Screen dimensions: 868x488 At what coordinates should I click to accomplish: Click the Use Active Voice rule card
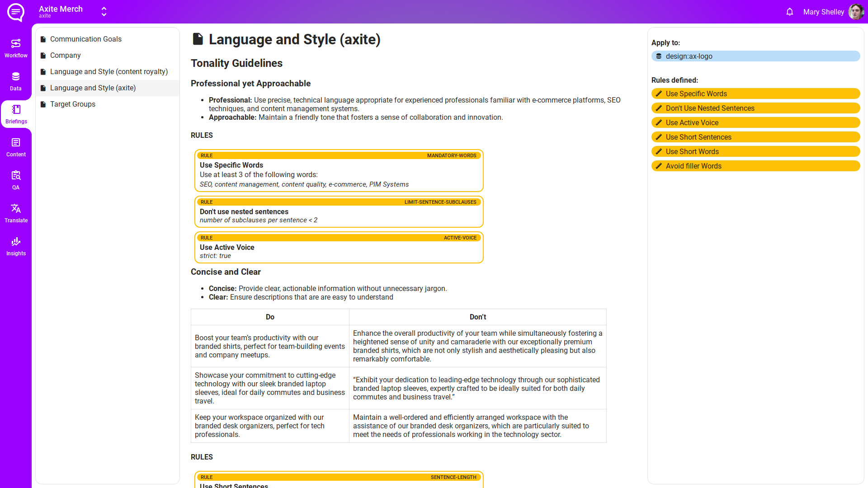pyautogui.click(x=339, y=248)
